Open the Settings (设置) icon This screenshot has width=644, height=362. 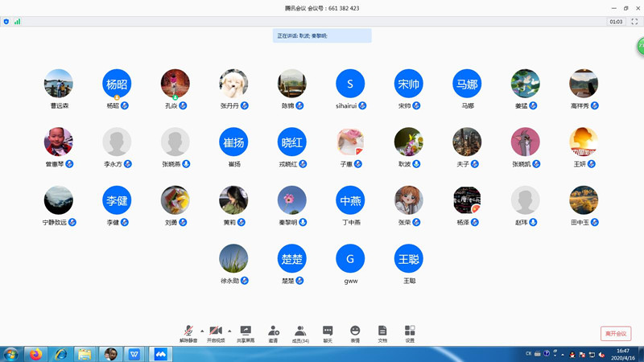coord(410,332)
